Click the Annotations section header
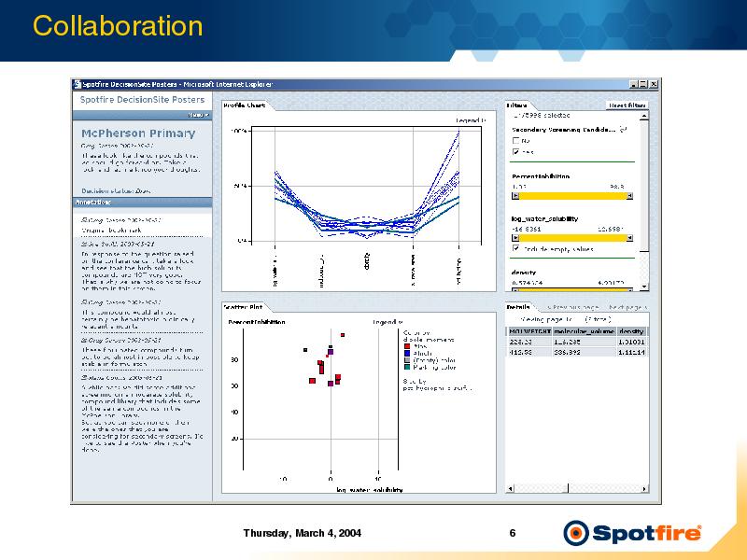 pyautogui.click(x=143, y=203)
